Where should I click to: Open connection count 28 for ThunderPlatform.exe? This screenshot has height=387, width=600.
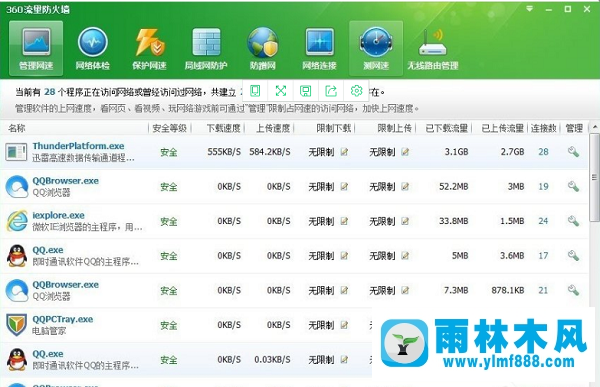click(543, 152)
